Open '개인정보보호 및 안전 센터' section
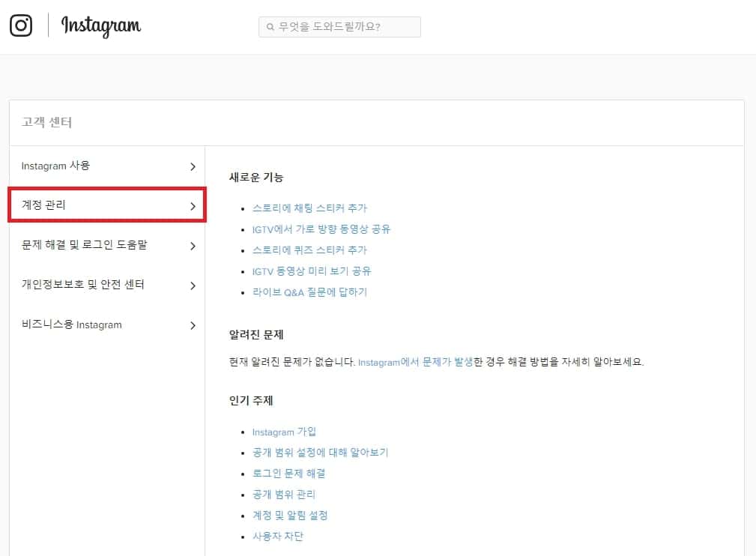The height and width of the screenshot is (556, 756). point(85,285)
